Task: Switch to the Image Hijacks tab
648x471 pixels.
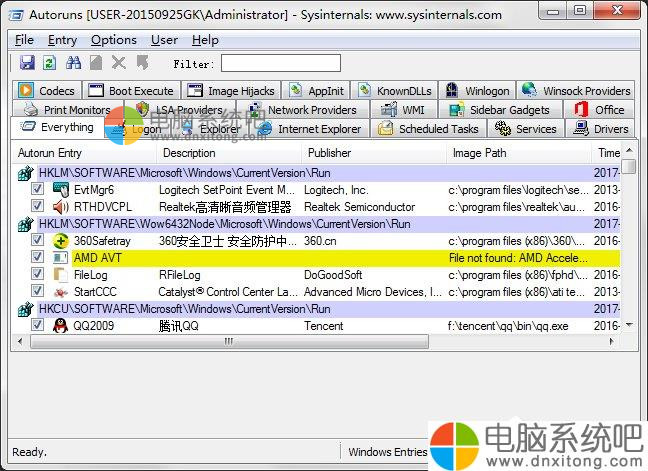Action: coord(231,90)
